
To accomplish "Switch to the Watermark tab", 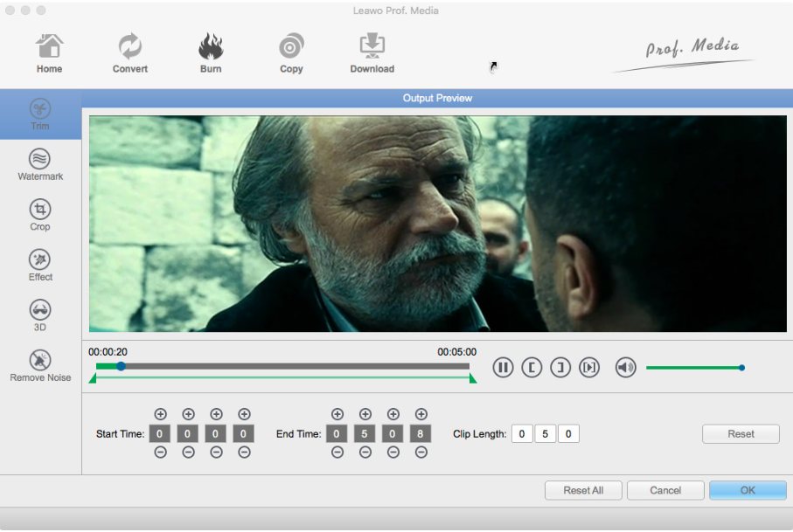I will (x=40, y=165).
